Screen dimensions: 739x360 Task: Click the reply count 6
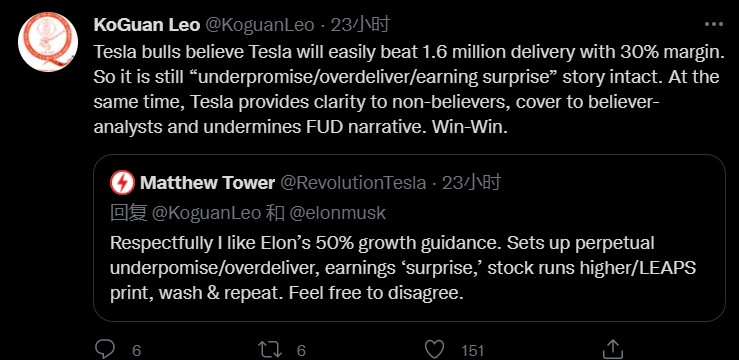tap(137, 351)
